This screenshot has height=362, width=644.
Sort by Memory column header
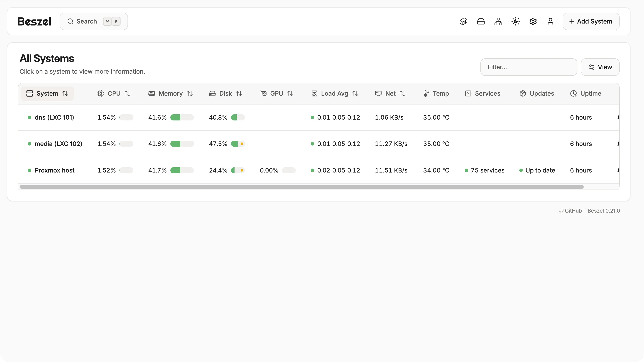[171, 94]
